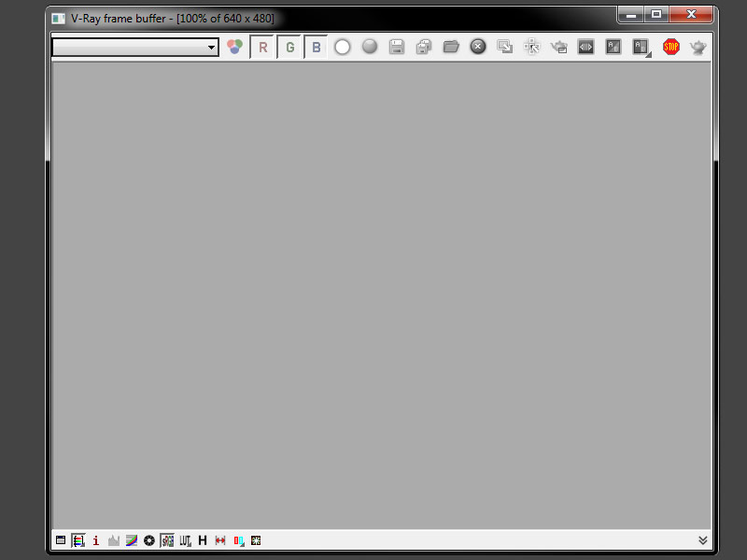
Task: Swap A/B compare images icon
Action: click(x=613, y=47)
